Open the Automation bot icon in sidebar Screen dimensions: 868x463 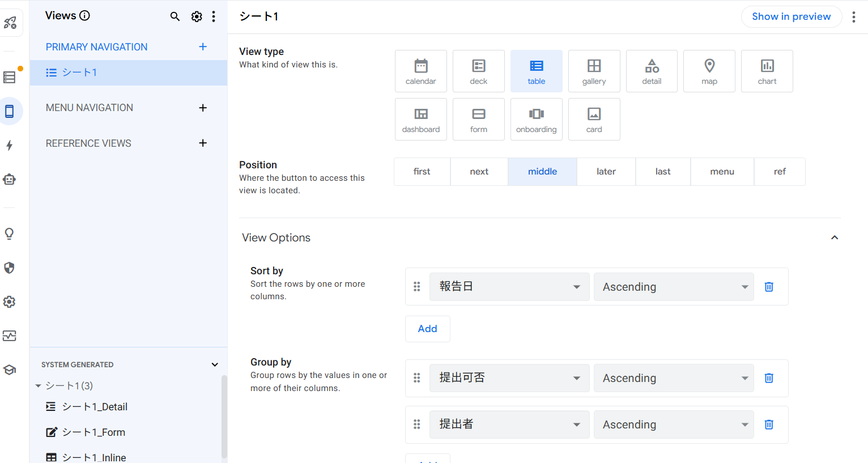(10, 180)
